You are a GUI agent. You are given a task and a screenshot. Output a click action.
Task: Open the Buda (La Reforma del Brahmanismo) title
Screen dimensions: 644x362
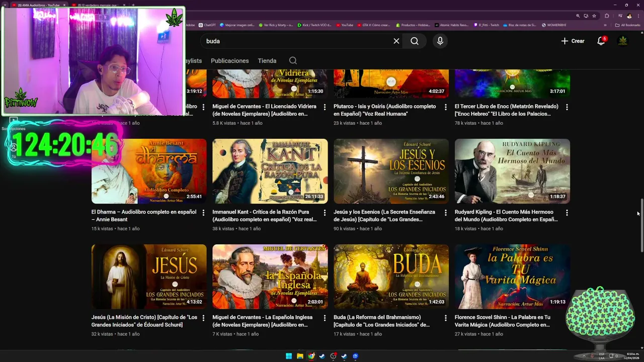coord(382,321)
